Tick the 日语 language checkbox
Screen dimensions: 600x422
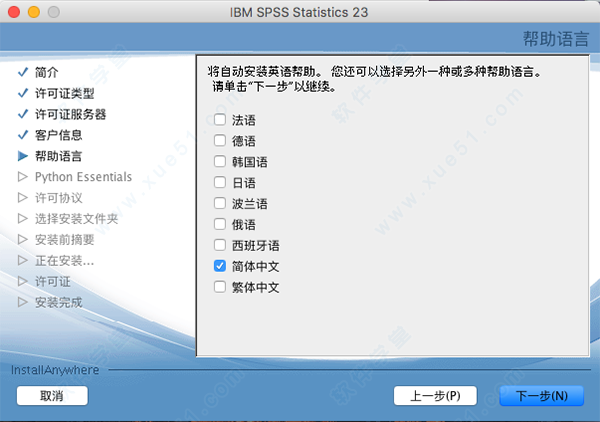click(219, 183)
